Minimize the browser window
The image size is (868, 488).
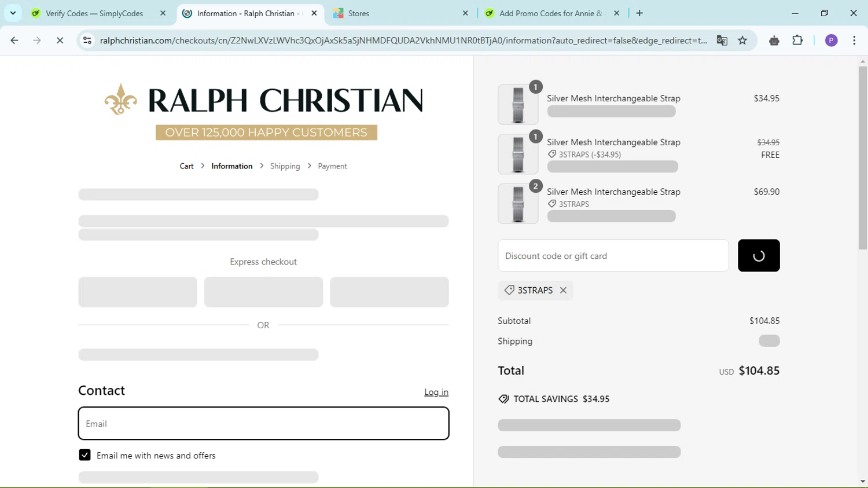pos(795,13)
